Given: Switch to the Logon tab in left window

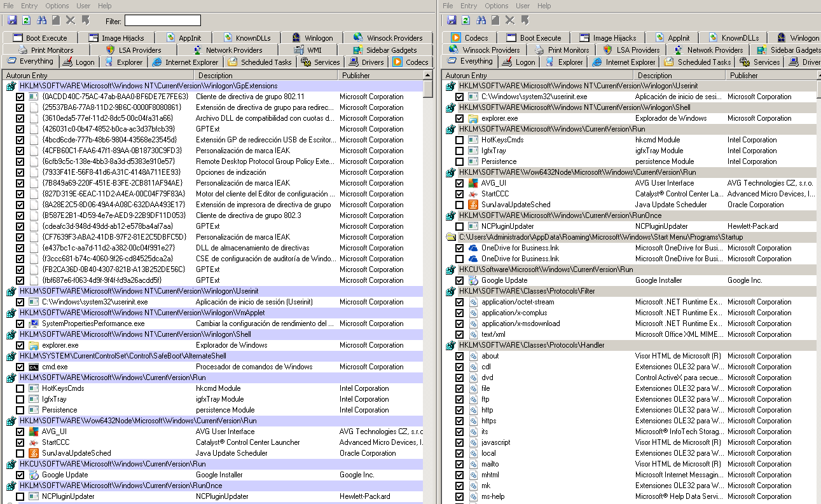Looking at the screenshot, I should (79, 62).
